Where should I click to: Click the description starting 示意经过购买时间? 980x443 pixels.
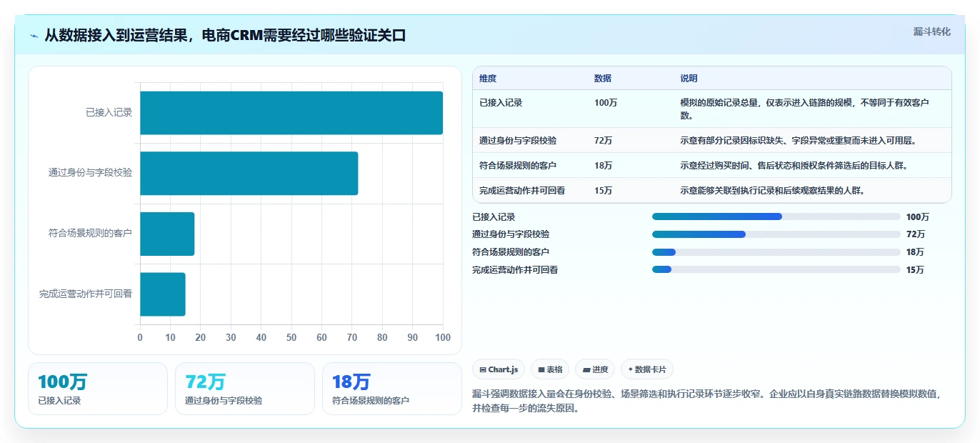794,166
